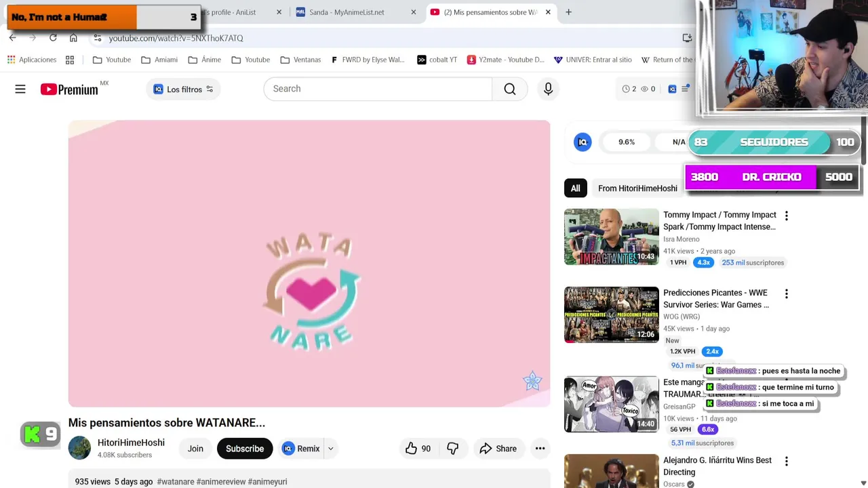Click the 2.4x badge on Predicciones video
Viewport: 868px width, 488px height.
[712, 351]
